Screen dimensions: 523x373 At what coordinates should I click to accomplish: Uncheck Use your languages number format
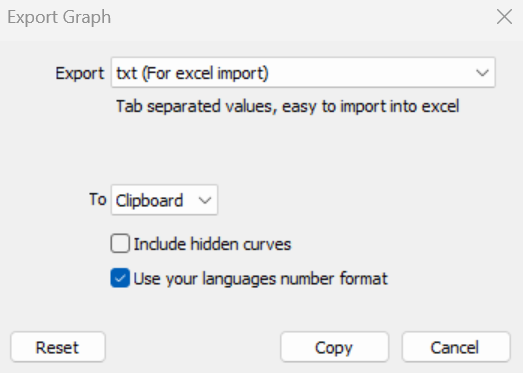click(120, 278)
